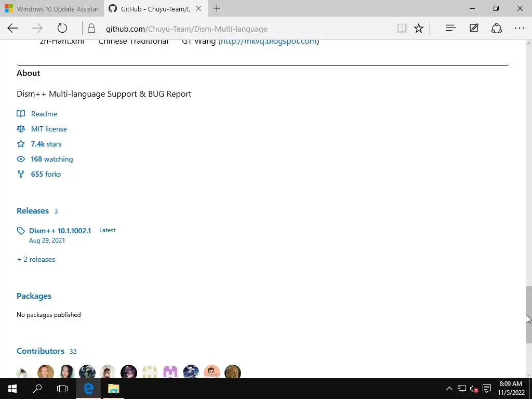Click the address bar lock icon
Image resolution: width=532 pixels, height=399 pixels.
point(91,29)
